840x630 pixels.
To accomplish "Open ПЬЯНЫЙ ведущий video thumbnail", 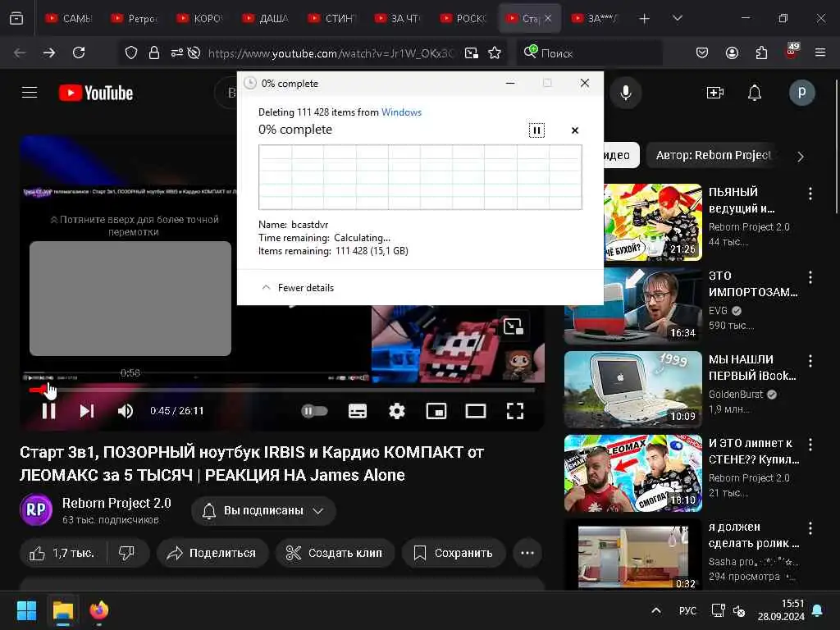I will (x=652, y=222).
